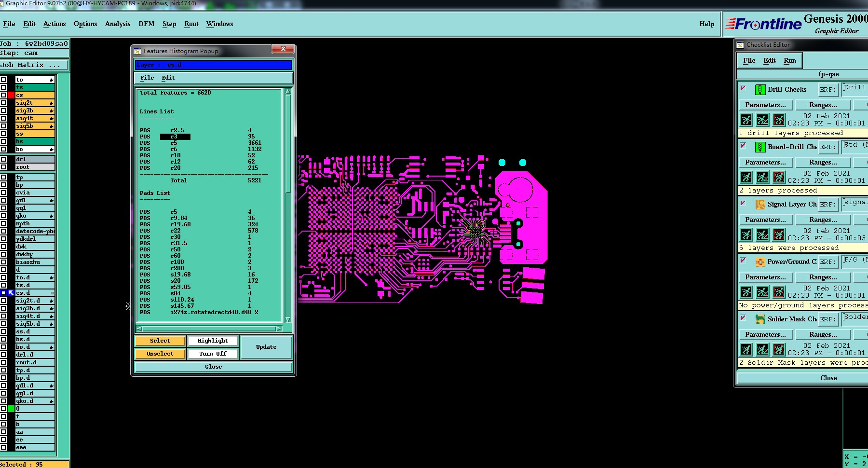This screenshot has height=468, width=868.
Task: Check the box for layer 'to'
Action: (x=3, y=80)
